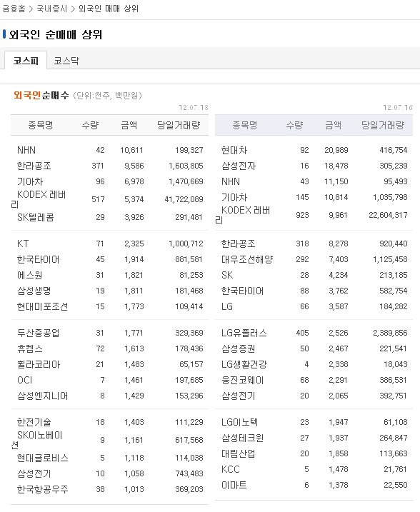Open 대우조선해양 stock link

(247, 260)
